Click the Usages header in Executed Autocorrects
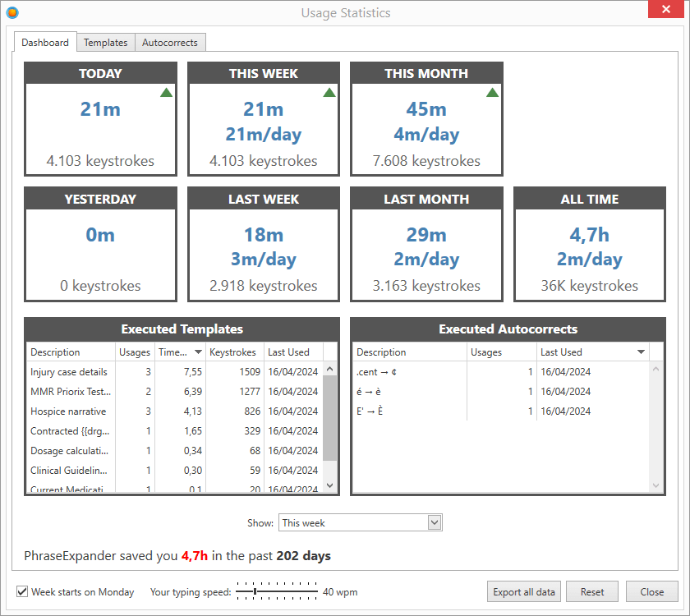 coord(502,352)
